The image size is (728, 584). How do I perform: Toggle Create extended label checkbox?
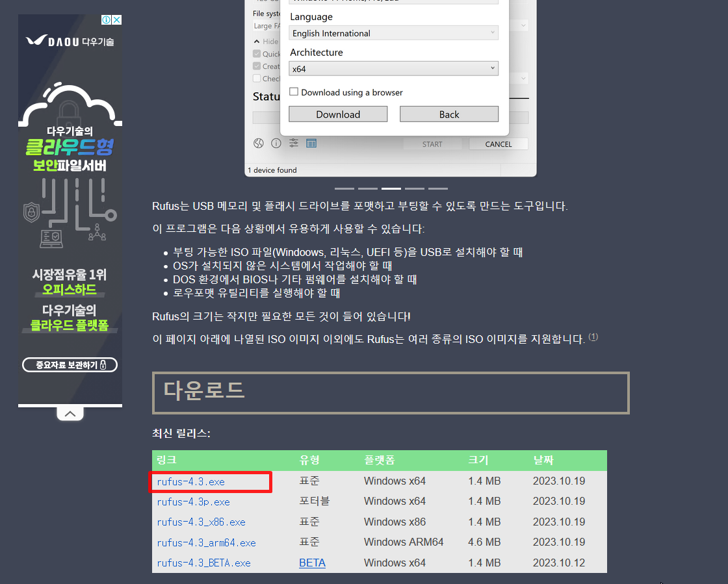click(257, 66)
